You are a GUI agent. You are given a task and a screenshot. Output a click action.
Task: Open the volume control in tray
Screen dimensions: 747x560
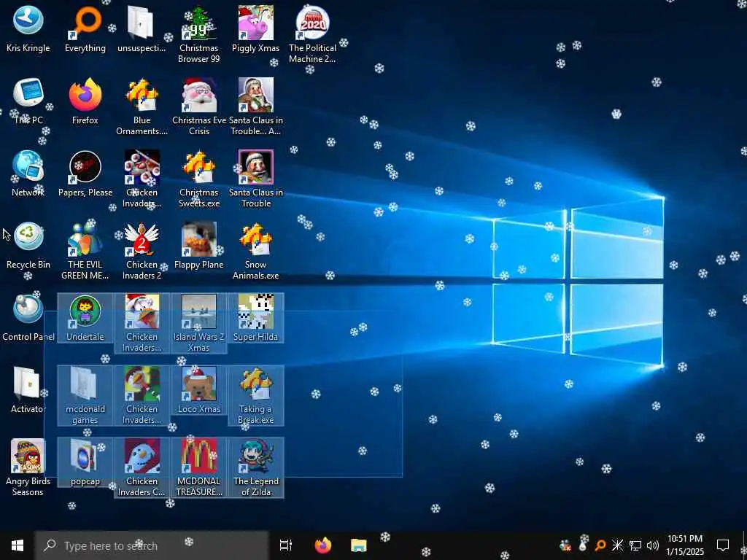653,545
